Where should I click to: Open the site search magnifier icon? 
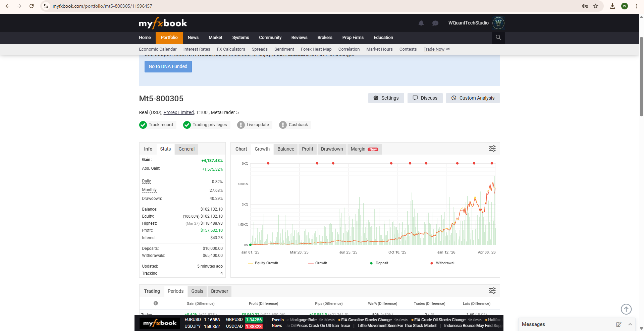pos(498,38)
